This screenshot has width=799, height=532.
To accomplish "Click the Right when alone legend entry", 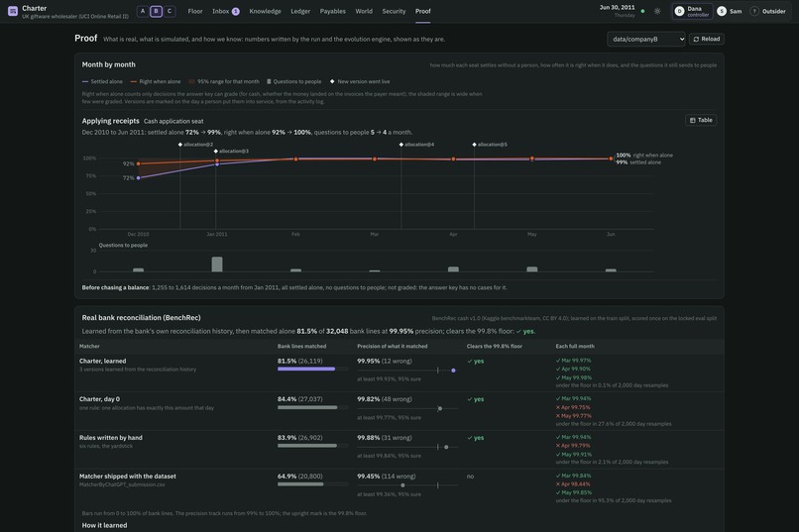I will click(x=156, y=81).
